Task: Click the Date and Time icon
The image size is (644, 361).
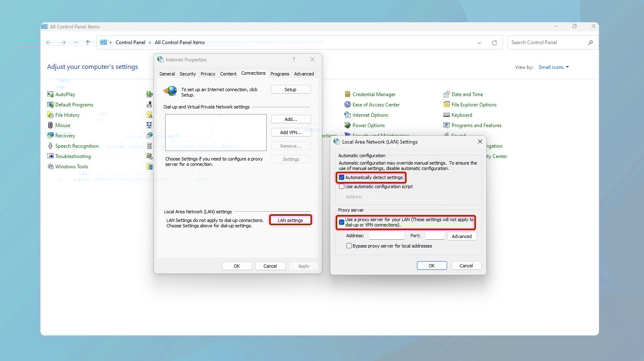Action: 446,94
